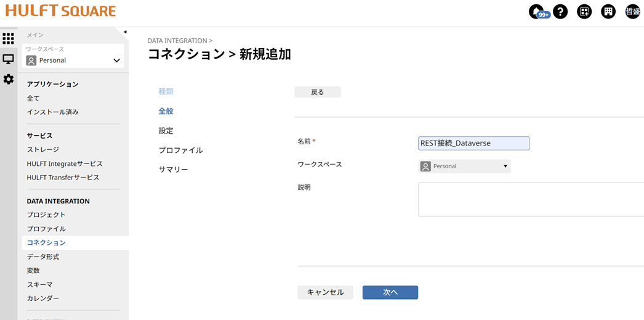
Task: Open the notifications bell with 99+ badge
Action: [x=536, y=12]
